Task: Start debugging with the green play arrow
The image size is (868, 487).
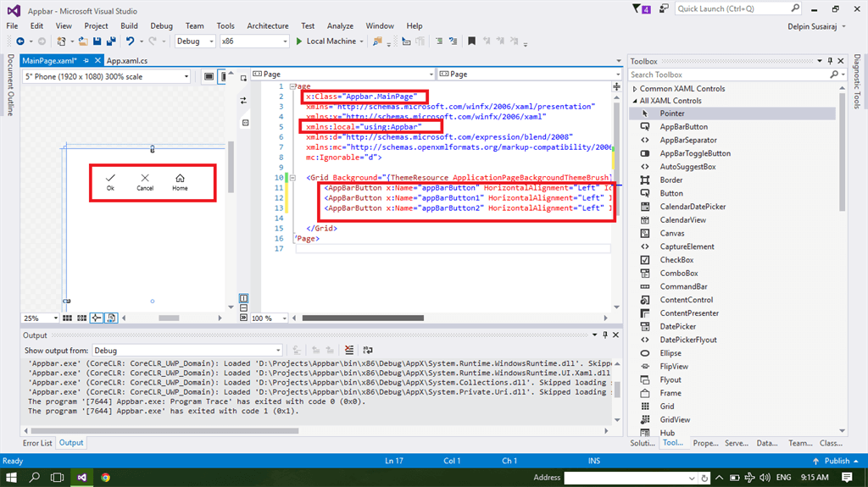Action: [298, 41]
